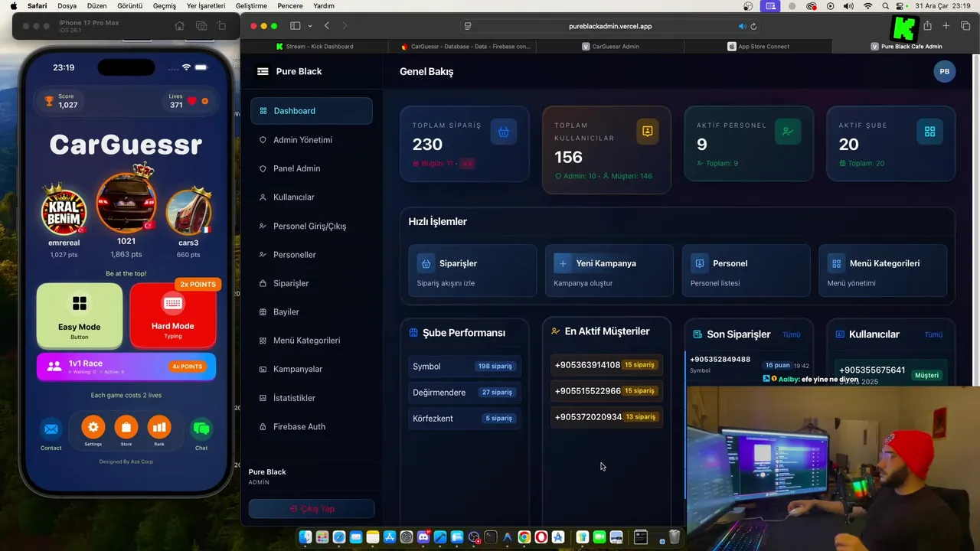Viewport: 980px width, 551px height.
Task: Open the Yeni Kampanya quick action
Action: [609, 271]
